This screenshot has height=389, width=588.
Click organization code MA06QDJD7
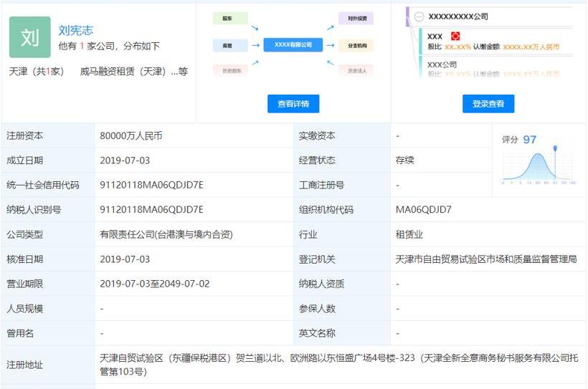423,210
